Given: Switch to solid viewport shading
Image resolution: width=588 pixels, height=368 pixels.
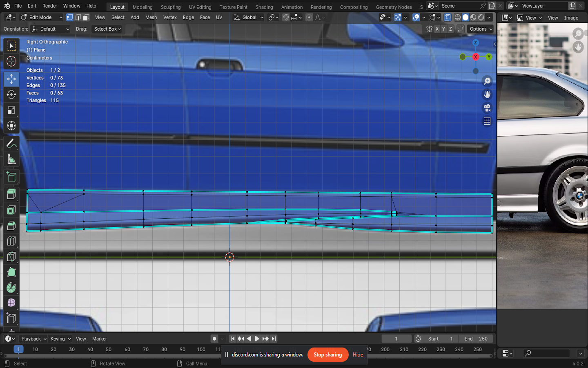Looking at the screenshot, I should pos(465,18).
